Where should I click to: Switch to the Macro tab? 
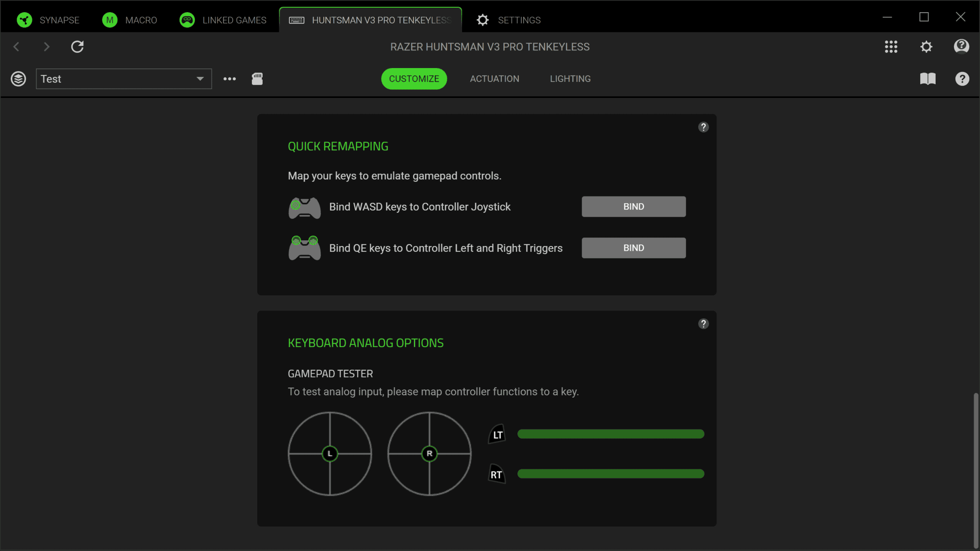[129, 20]
